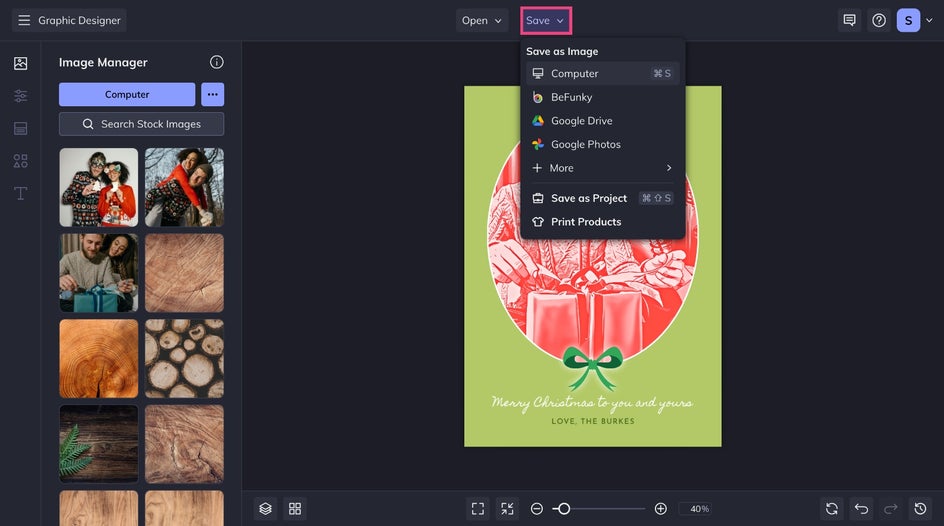Open the Graphics shapes sidebar tab

point(20,161)
